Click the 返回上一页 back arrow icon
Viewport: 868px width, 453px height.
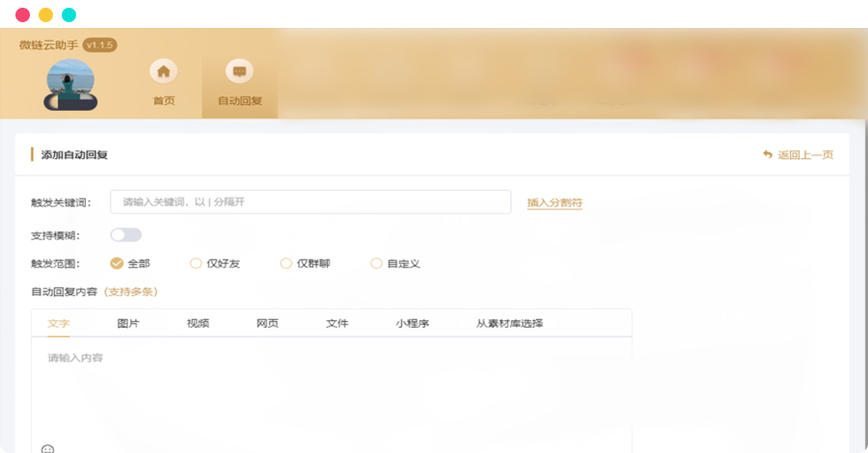coord(768,154)
